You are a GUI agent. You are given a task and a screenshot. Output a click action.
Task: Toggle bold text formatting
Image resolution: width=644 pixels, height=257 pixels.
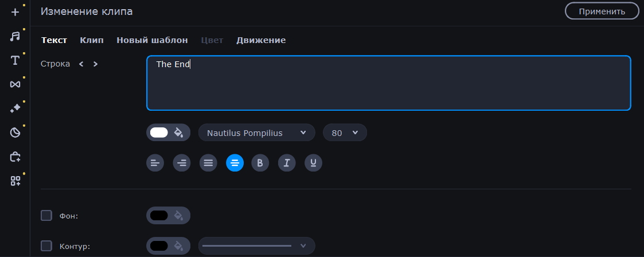260,163
